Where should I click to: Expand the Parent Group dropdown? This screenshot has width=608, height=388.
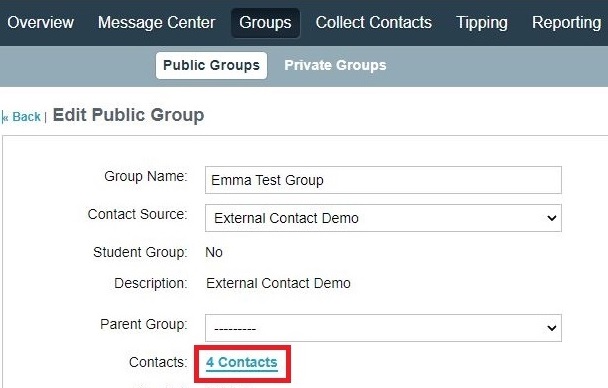pos(383,328)
